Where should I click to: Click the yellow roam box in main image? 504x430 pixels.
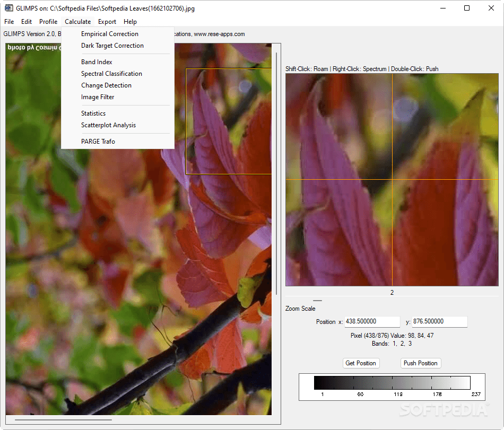(229, 121)
